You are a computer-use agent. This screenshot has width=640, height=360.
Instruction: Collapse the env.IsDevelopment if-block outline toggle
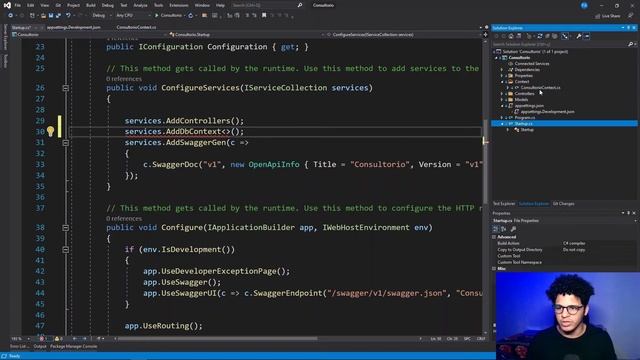pos(65,250)
